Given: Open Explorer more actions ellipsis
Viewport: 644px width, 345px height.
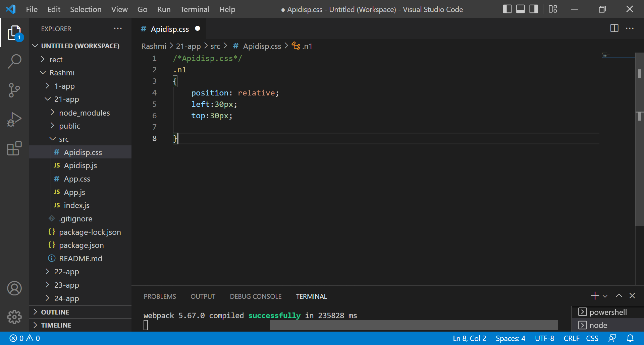Looking at the screenshot, I should [118, 28].
